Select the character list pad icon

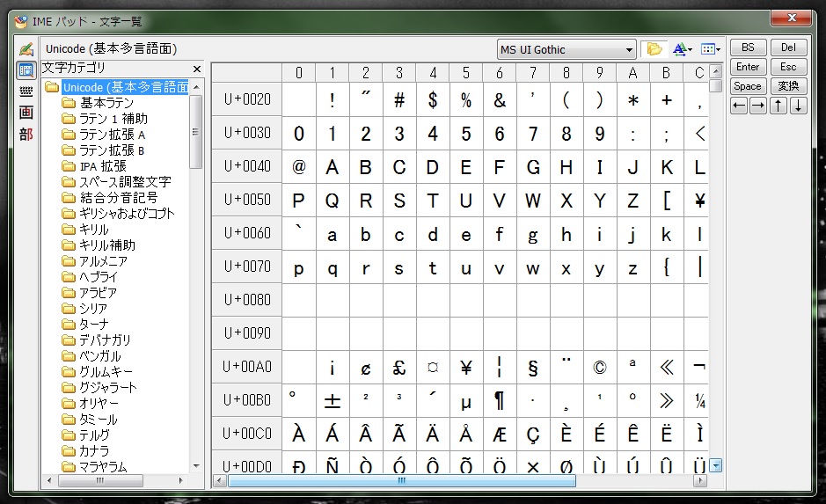[x=26, y=70]
